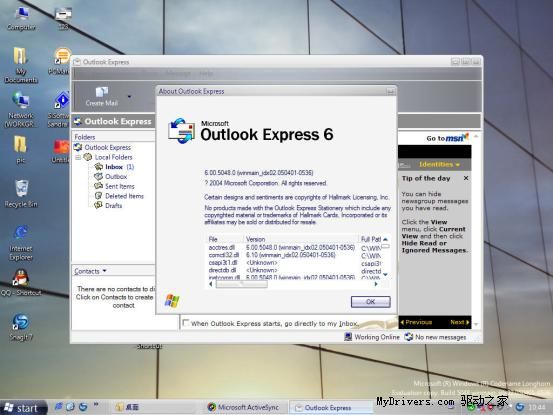Go to the Next tip
The width and height of the screenshot is (553, 415).
tap(460, 322)
